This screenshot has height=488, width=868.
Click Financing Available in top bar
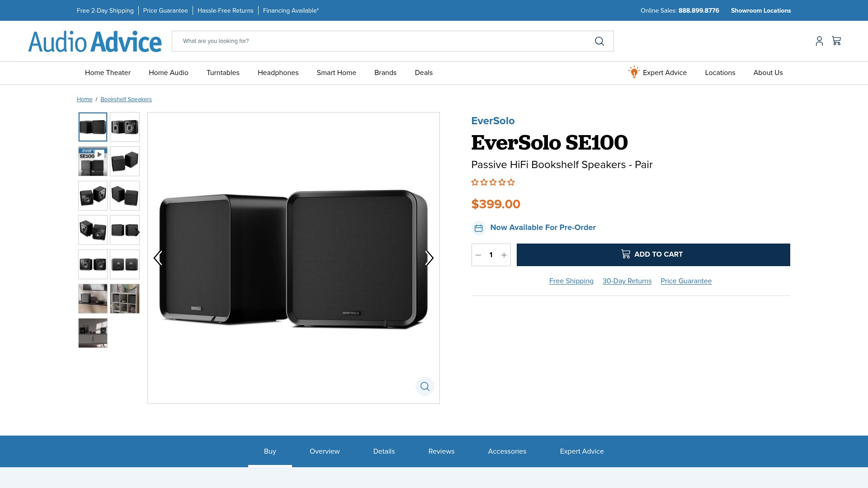tap(291, 10)
